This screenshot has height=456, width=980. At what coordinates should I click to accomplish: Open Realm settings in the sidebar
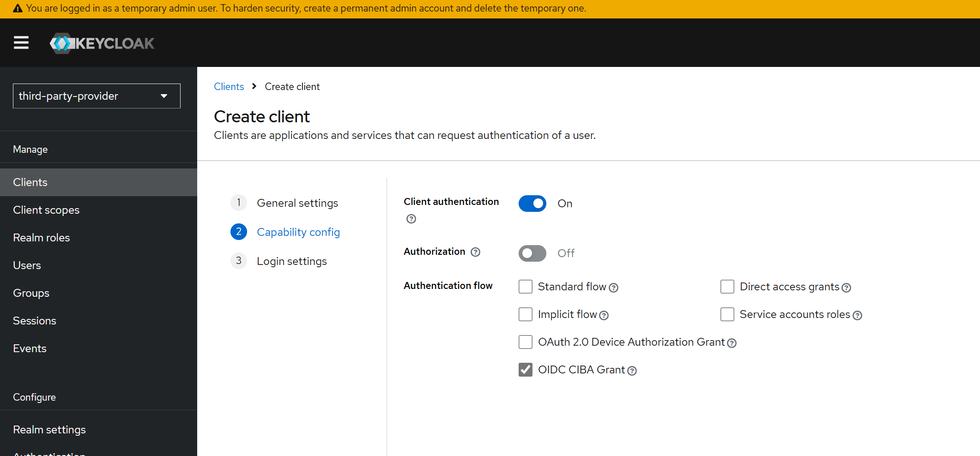click(98, 430)
